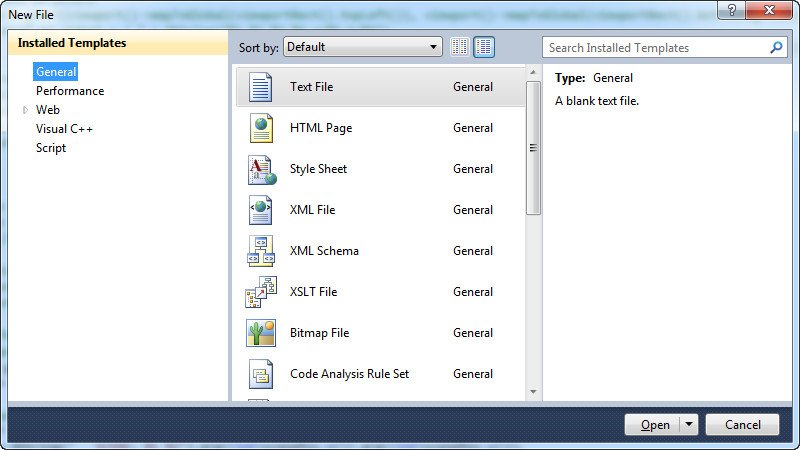Select the XML File icon

pyautogui.click(x=261, y=210)
